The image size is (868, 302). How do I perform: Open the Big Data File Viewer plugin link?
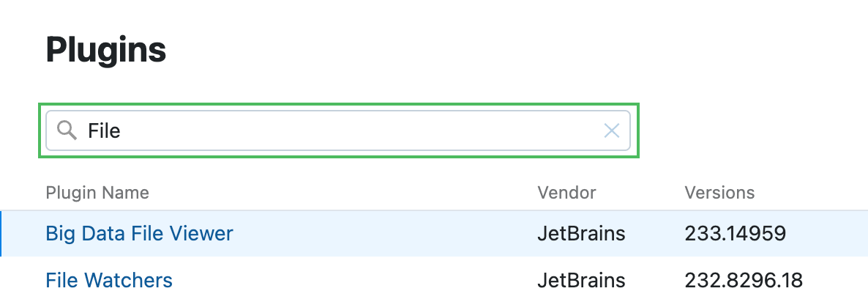pos(139,234)
